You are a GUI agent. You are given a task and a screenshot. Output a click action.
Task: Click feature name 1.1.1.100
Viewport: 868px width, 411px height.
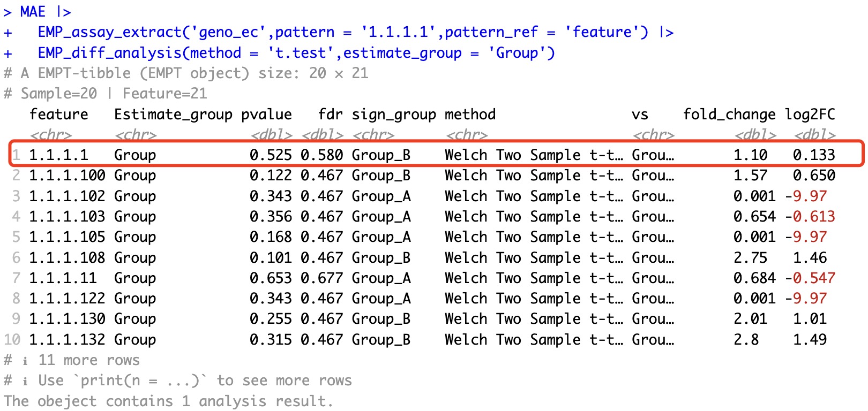coord(67,176)
